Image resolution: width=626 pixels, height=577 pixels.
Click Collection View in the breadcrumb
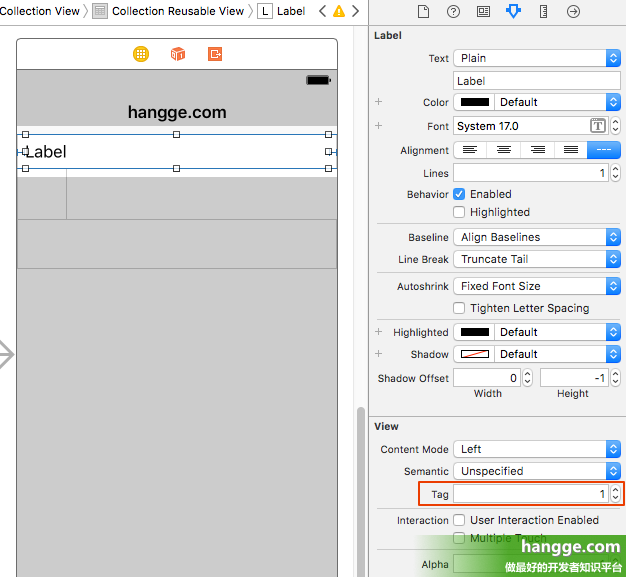click(x=39, y=11)
